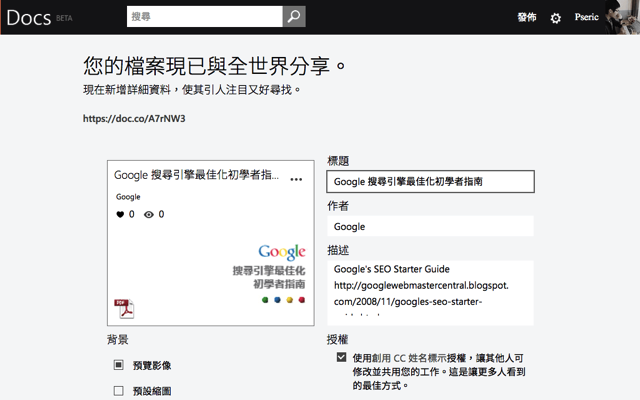Click the heart likes icon on card
The height and width of the screenshot is (400, 640).
click(x=120, y=214)
